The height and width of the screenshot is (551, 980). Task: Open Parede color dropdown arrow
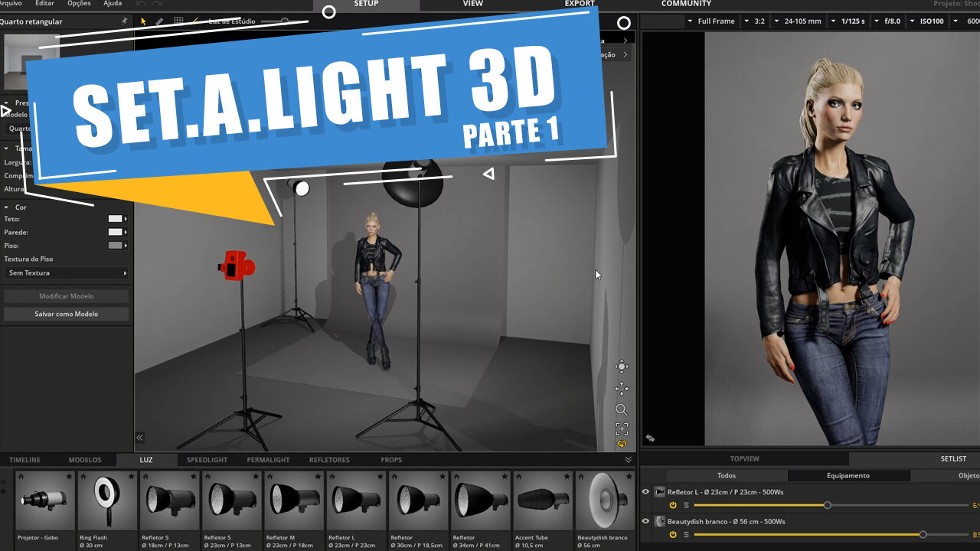point(126,232)
